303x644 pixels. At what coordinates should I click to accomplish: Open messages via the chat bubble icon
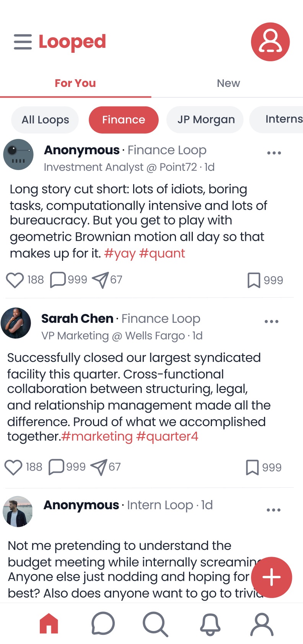pos(103,624)
